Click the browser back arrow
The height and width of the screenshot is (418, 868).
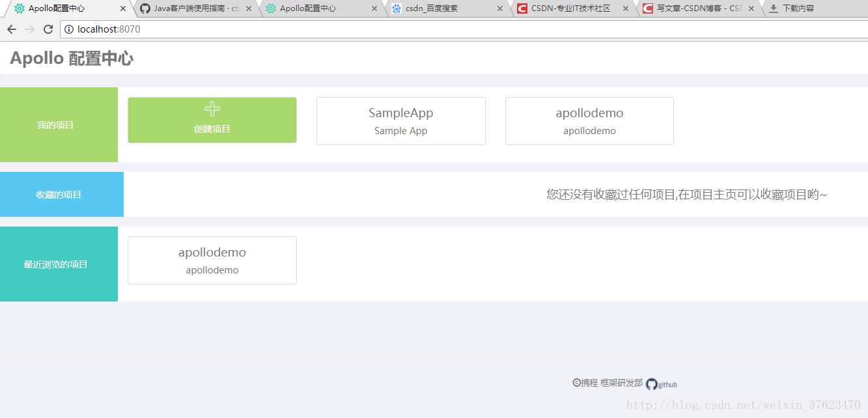(x=12, y=29)
